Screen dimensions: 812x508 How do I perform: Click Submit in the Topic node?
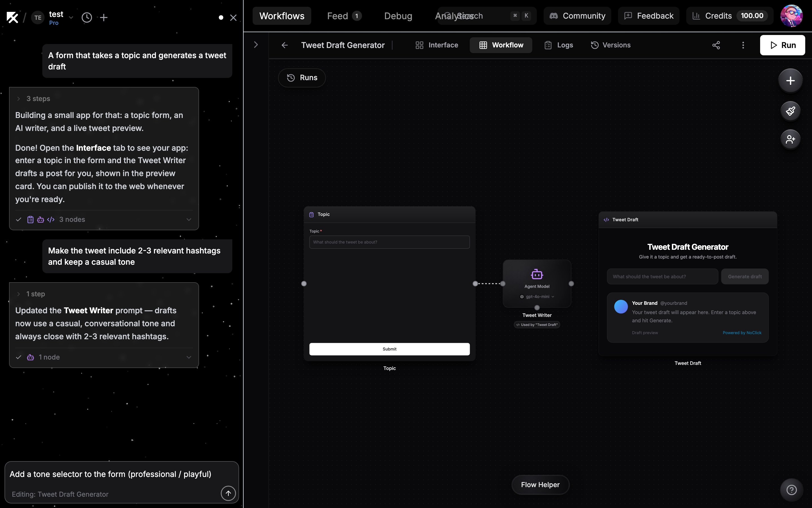click(389, 349)
